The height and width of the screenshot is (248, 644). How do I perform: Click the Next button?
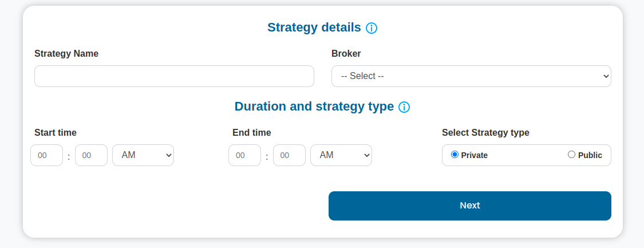pos(470,206)
